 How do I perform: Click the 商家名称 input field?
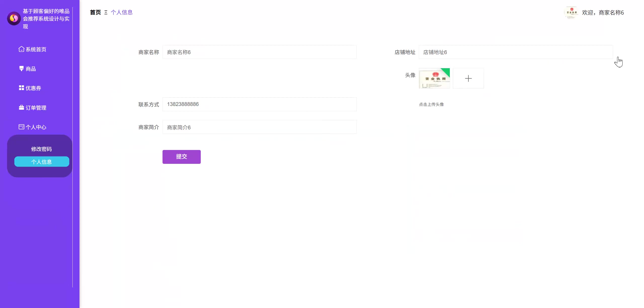259,52
